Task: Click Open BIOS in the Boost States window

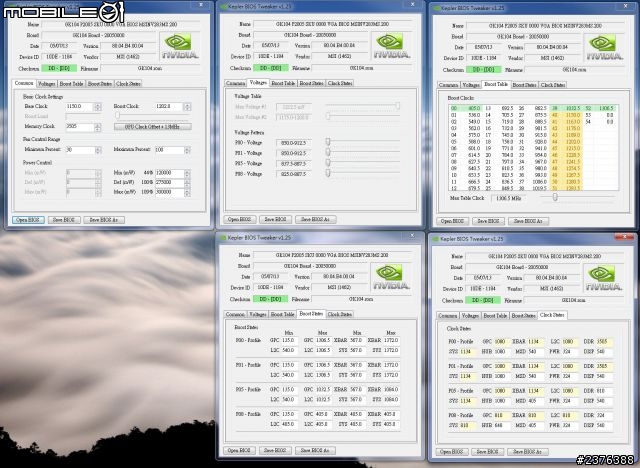Action: pyautogui.click(x=239, y=450)
